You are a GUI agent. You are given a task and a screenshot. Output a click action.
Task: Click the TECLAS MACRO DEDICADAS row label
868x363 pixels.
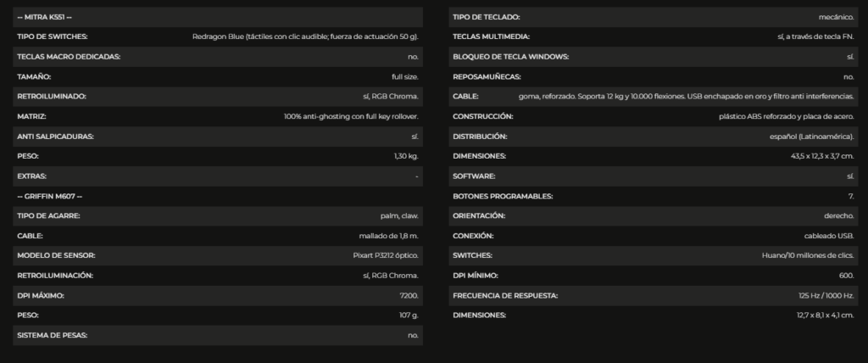[69, 57]
